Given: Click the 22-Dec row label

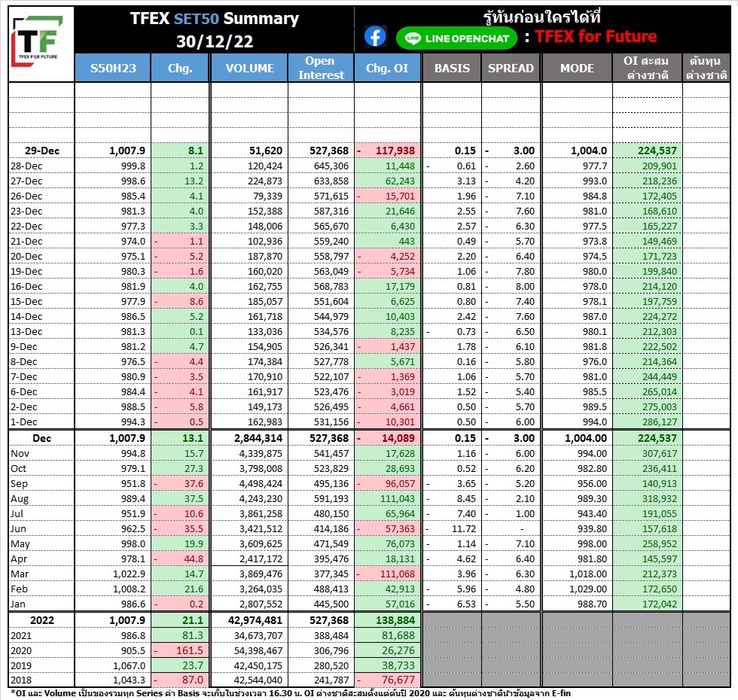Looking at the screenshot, I should coord(26,227).
